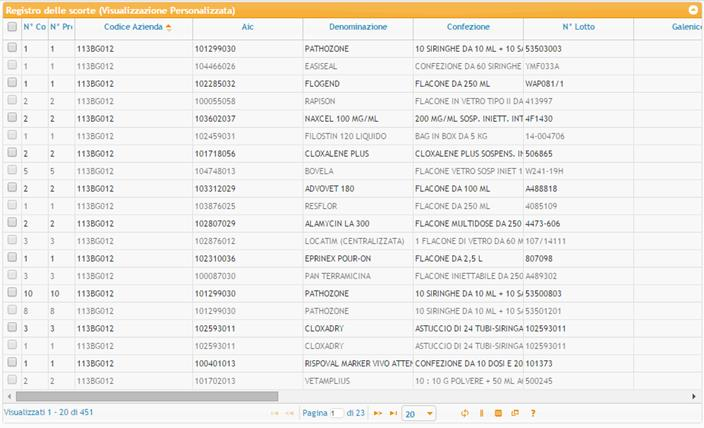Select checkbox for RESFLOR row
Viewport: 704px width, 428px height.
pos(12,205)
